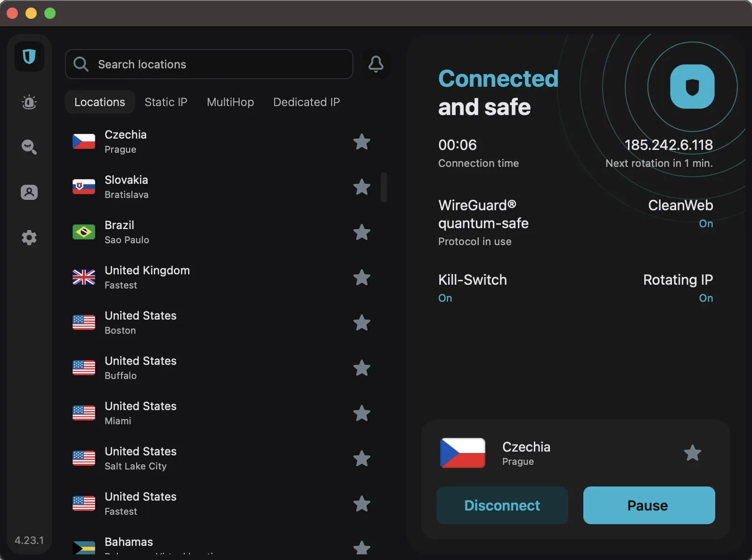Click large Czechia flag in connection card
752x560 pixels.
pos(463,453)
